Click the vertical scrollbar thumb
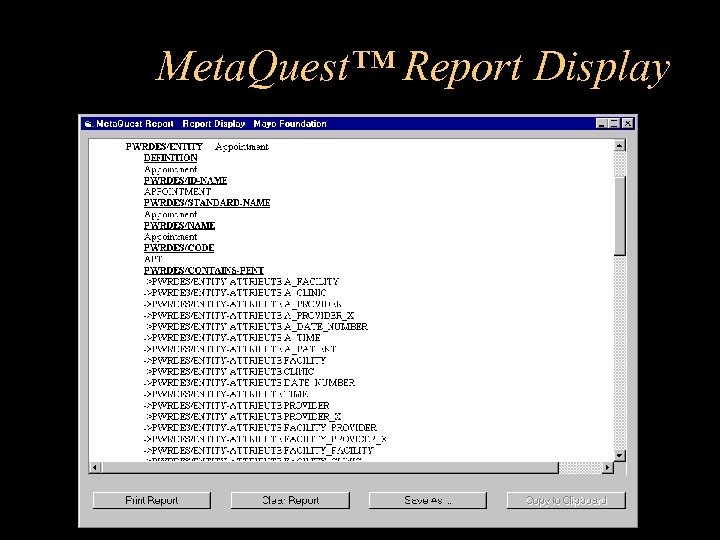 coord(619,216)
